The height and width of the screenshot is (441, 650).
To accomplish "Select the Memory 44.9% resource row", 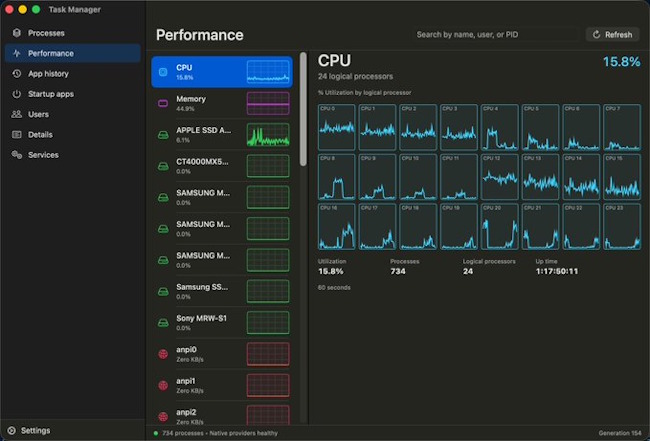I will 222,103.
